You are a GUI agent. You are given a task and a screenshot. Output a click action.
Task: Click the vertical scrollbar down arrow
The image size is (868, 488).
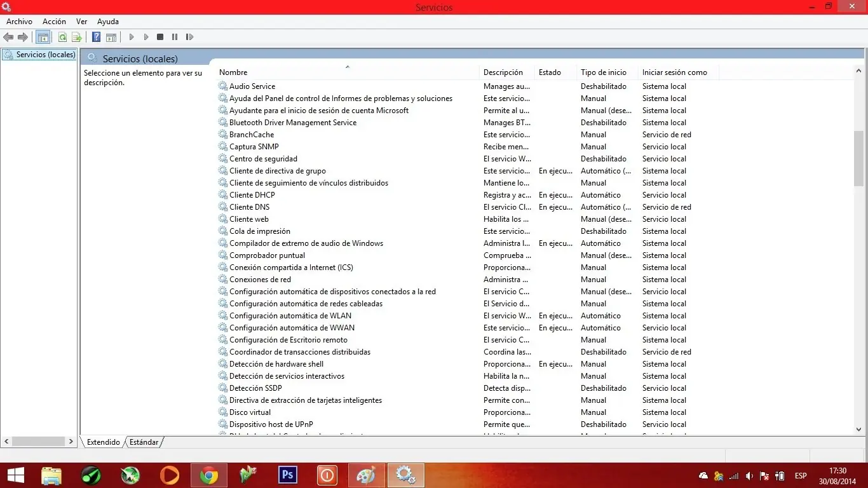[x=859, y=430]
